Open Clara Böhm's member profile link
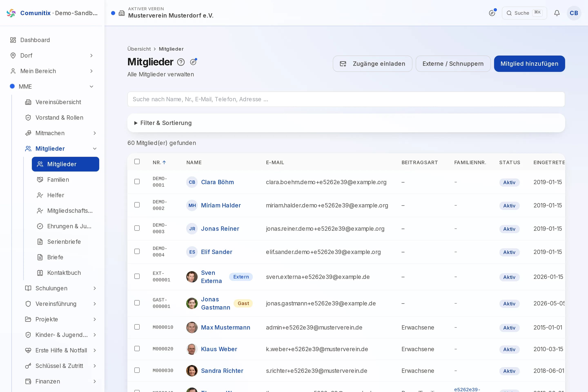 tap(217, 182)
